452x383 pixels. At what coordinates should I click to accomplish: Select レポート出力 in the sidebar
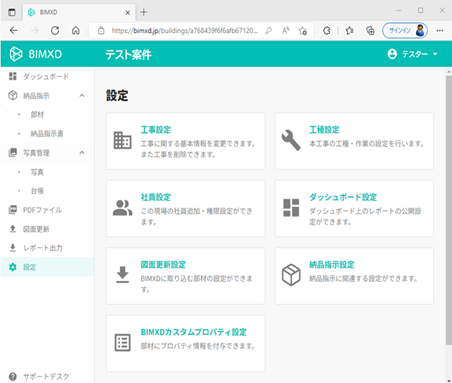(x=43, y=248)
